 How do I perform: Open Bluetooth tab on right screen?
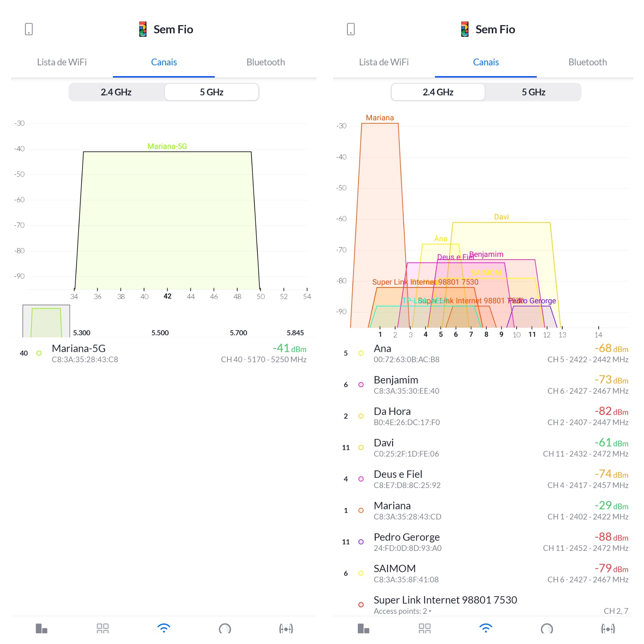click(587, 62)
